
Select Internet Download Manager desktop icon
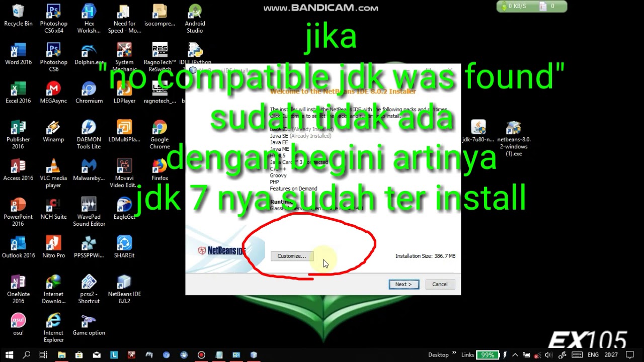pos(53,290)
